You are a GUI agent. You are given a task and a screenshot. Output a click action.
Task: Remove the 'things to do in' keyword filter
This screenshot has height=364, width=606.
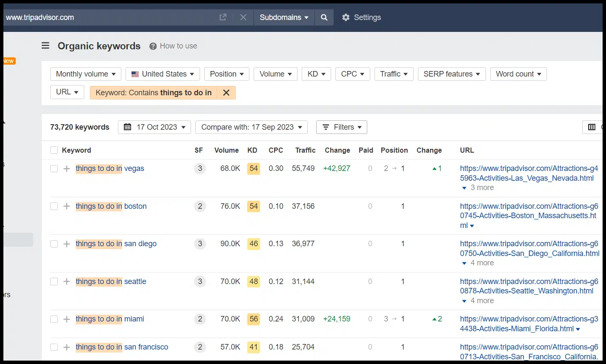click(226, 93)
